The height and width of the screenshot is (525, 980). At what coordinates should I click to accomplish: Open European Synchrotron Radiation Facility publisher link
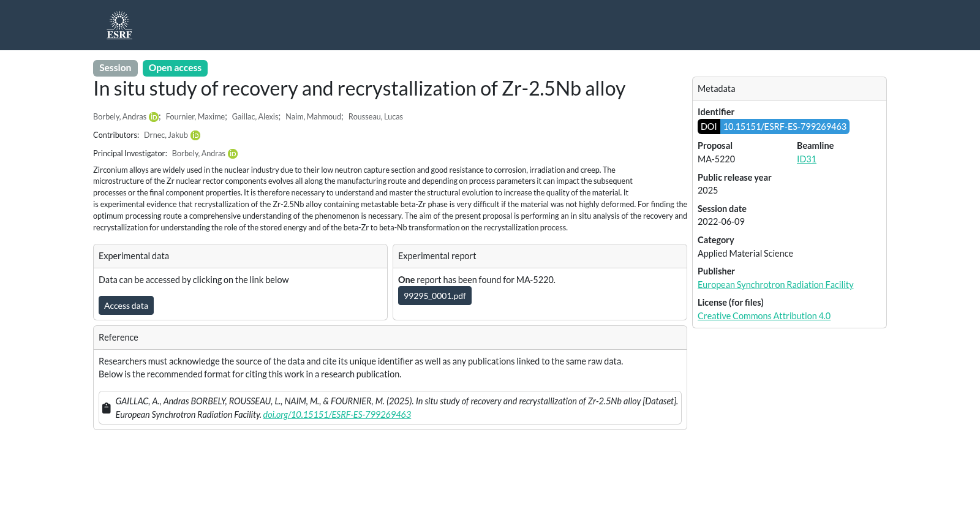click(775, 285)
